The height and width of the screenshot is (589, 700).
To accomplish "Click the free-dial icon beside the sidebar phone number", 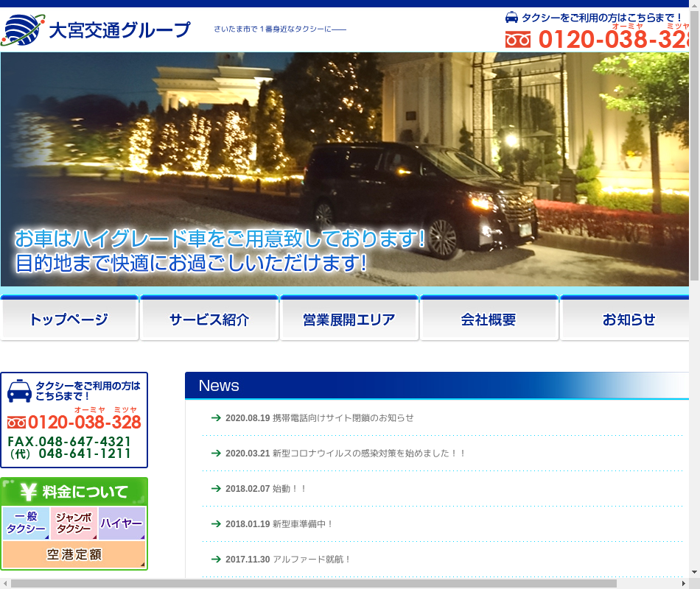I will (16, 423).
